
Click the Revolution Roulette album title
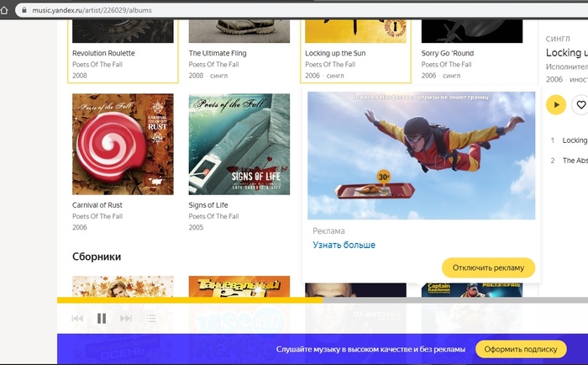pyautogui.click(x=103, y=53)
